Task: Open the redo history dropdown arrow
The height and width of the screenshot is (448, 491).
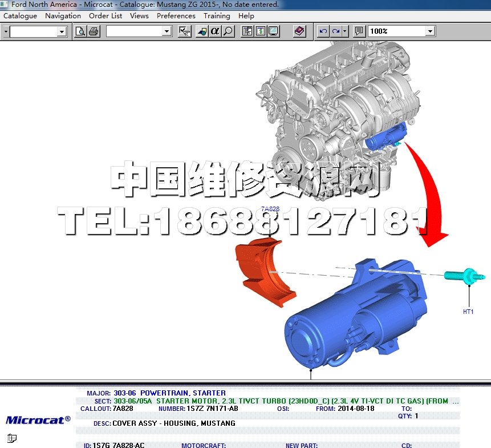Action: click(x=345, y=31)
